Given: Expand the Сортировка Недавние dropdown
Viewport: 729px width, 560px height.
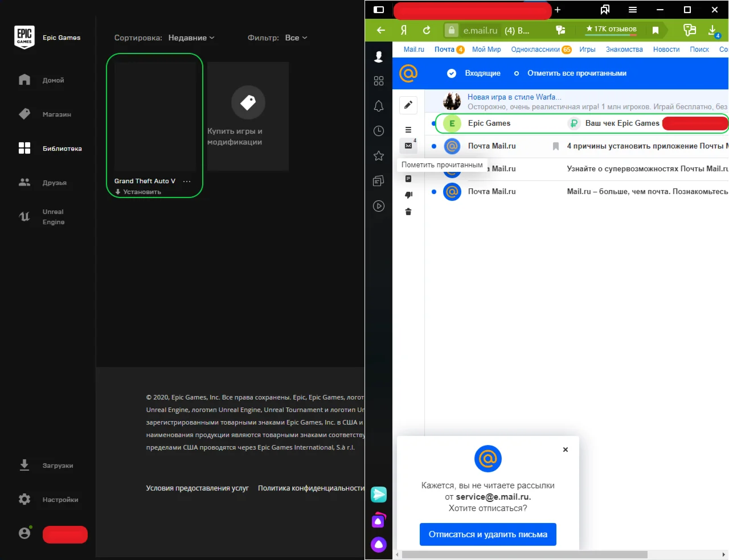Looking at the screenshot, I should [191, 38].
